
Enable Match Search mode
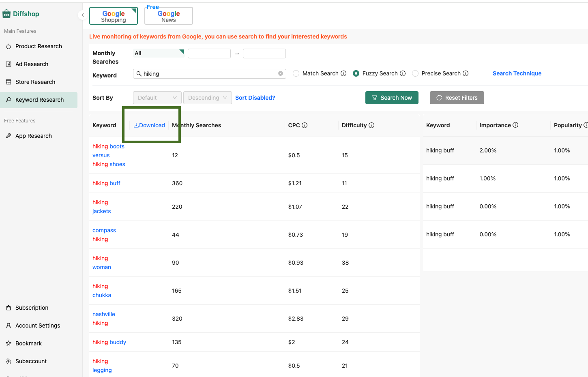(x=296, y=73)
